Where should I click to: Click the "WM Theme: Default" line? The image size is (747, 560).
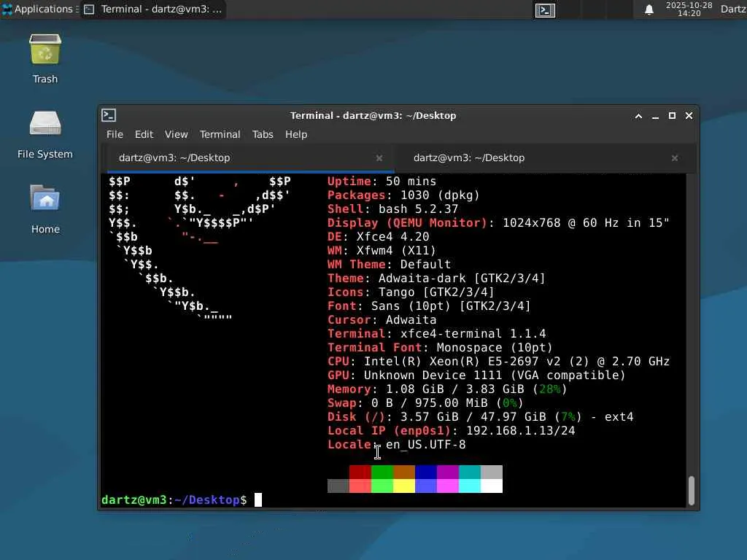[x=389, y=264]
